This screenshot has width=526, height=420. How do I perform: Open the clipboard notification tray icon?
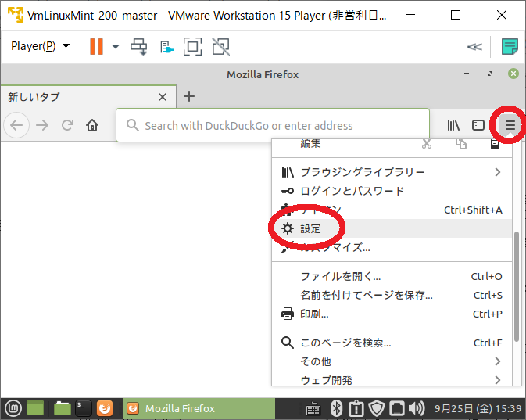(356, 408)
